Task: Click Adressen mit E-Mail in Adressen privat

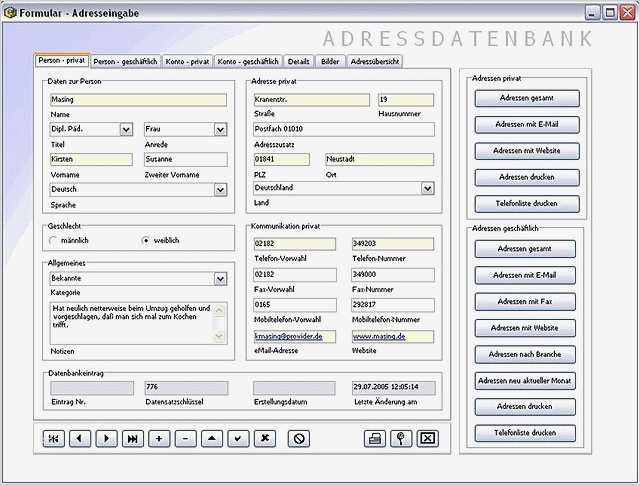Action: click(527, 125)
